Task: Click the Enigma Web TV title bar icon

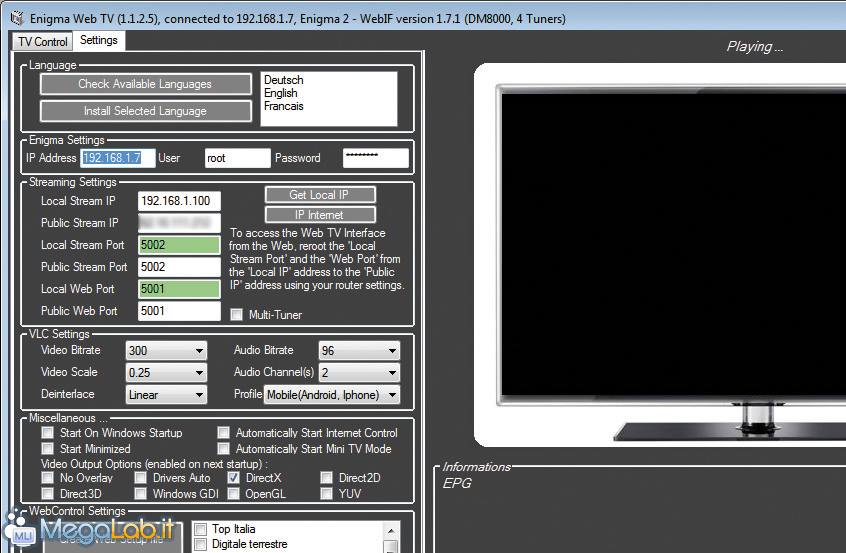Action: pos(17,18)
